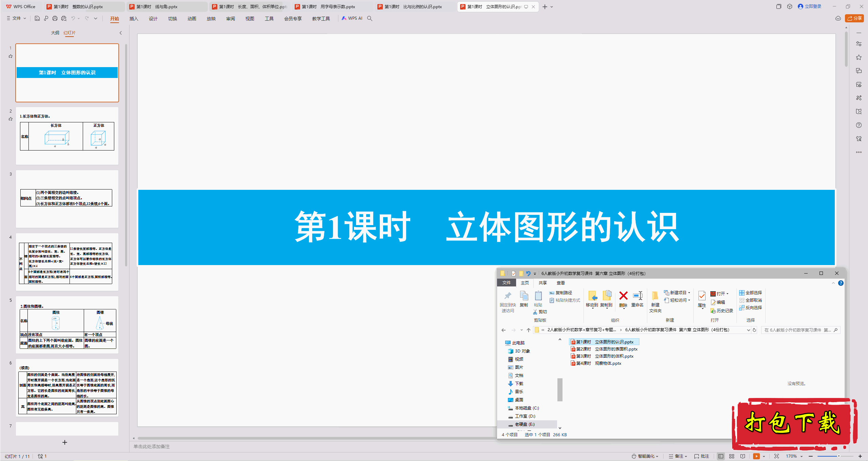Image resolution: width=868 pixels, height=461 pixels.
Task: Click the fit slide to window icon
Action: [x=777, y=456]
